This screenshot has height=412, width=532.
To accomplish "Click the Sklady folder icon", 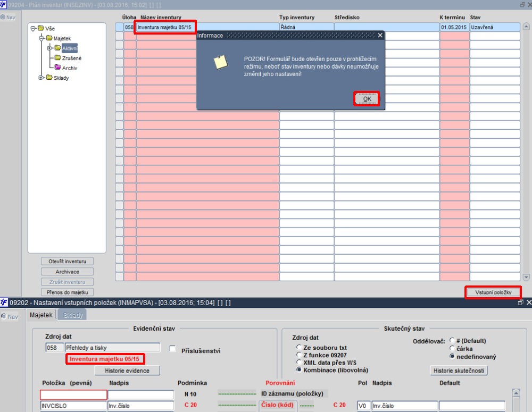I will click(49, 77).
